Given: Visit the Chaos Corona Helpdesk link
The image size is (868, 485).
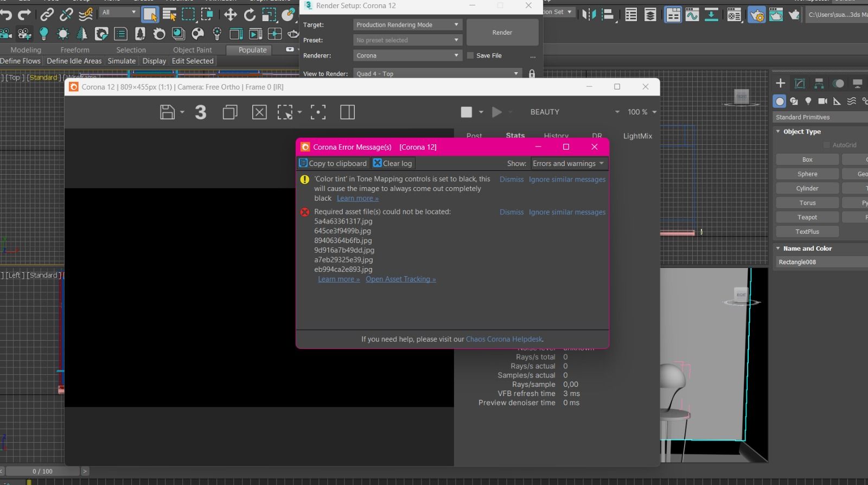Looking at the screenshot, I should point(504,339).
